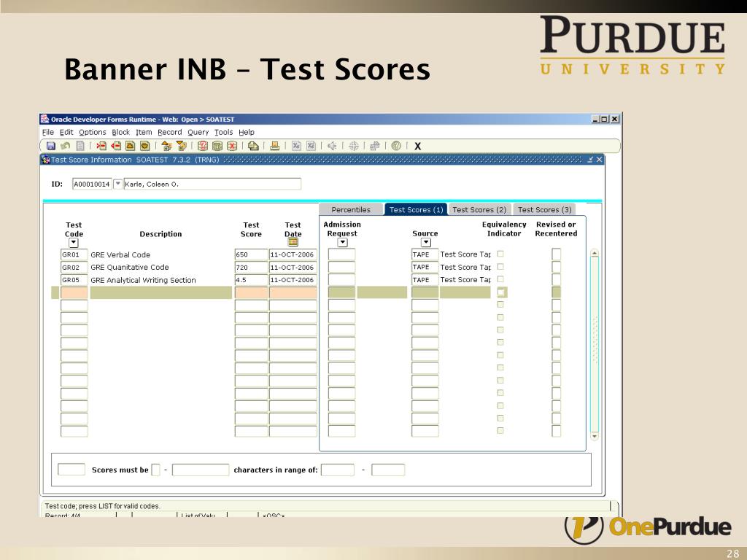Viewport: 747px width, 560px height.
Task: Switch to the Test Scores (2) tab
Action: coord(479,209)
